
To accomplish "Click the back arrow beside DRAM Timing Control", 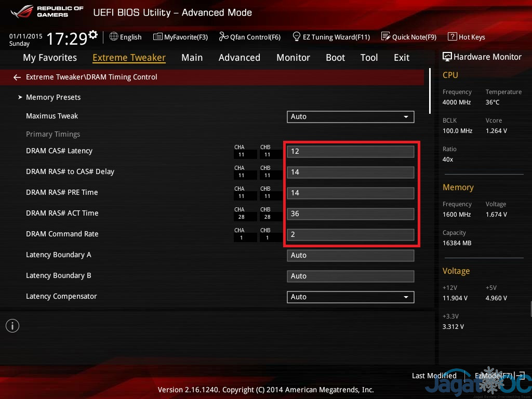I will tap(17, 77).
